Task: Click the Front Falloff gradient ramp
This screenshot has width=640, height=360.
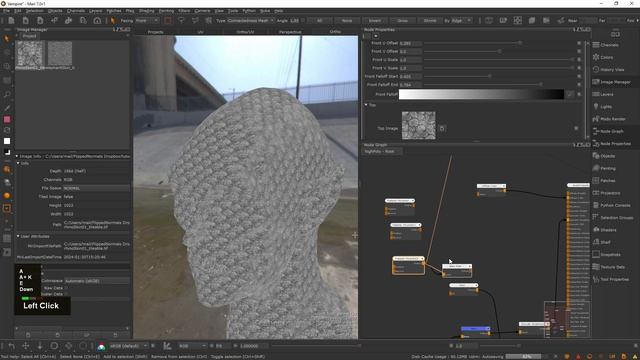Action: coord(481,94)
